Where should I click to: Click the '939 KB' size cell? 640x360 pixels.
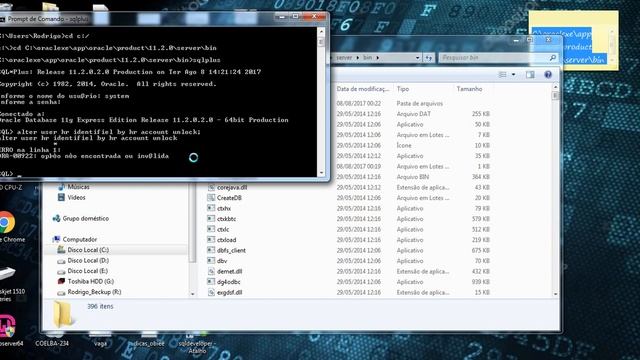[x=480, y=282]
